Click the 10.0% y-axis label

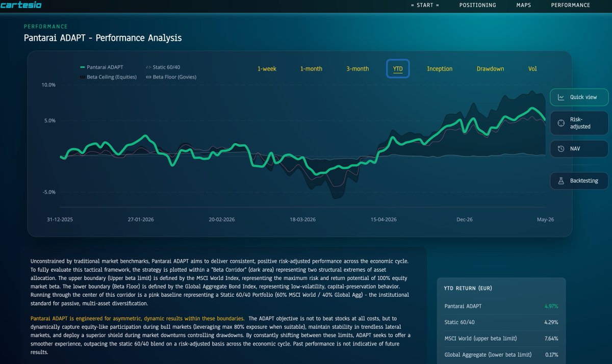pyautogui.click(x=48, y=85)
